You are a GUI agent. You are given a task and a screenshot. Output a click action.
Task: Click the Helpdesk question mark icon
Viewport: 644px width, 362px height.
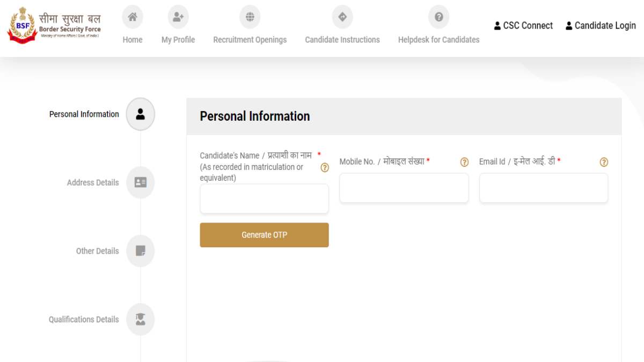(438, 17)
